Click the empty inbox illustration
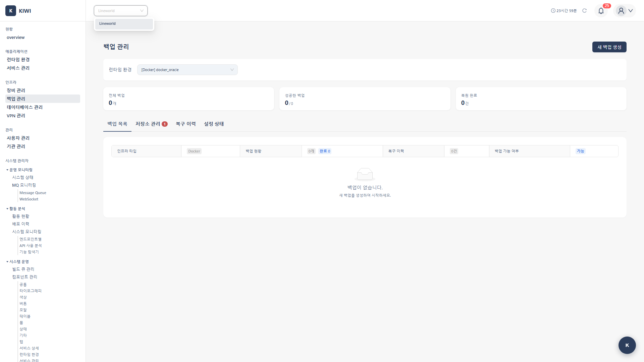Image resolution: width=644 pixels, height=362 pixels. pyautogui.click(x=365, y=174)
